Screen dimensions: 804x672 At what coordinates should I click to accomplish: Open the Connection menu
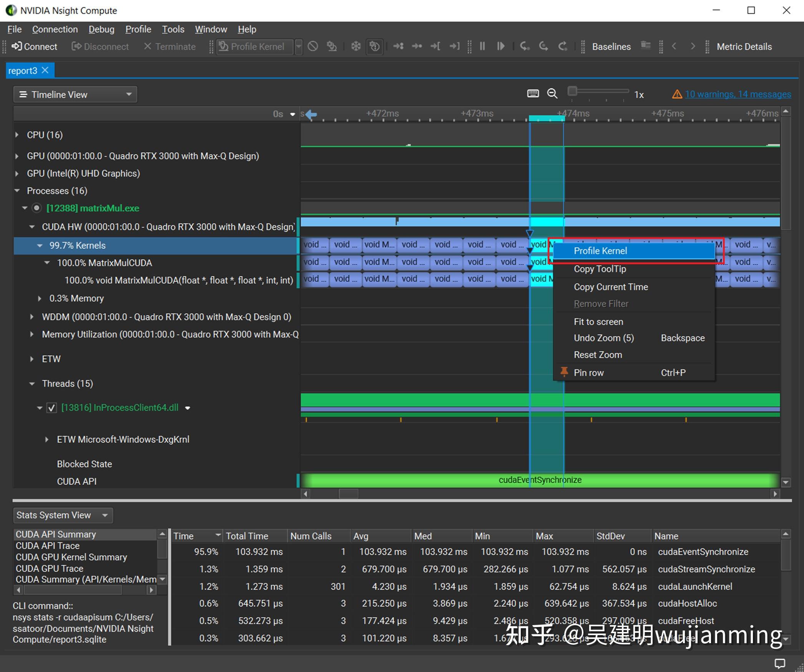point(55,29)
